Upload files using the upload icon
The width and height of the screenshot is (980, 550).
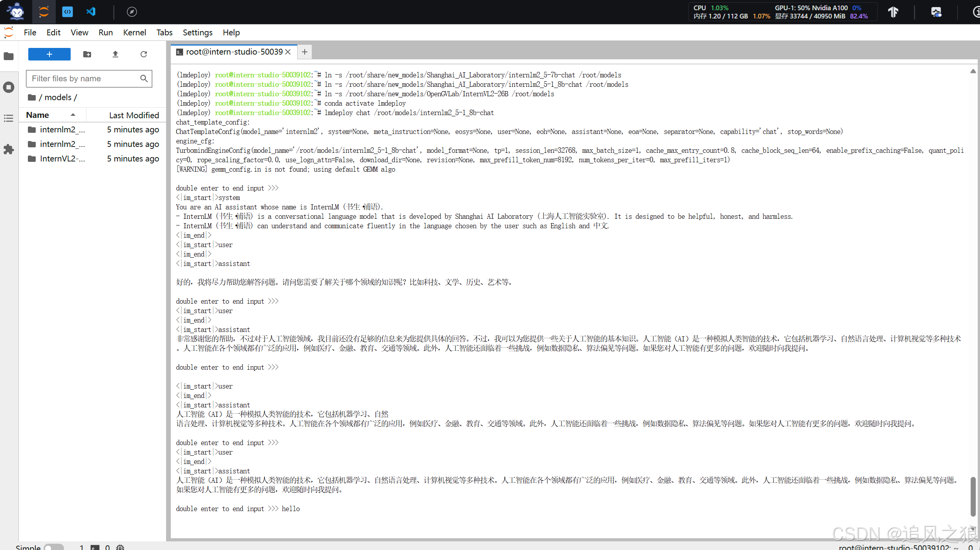pyautogui.click(x=115, y=54)
